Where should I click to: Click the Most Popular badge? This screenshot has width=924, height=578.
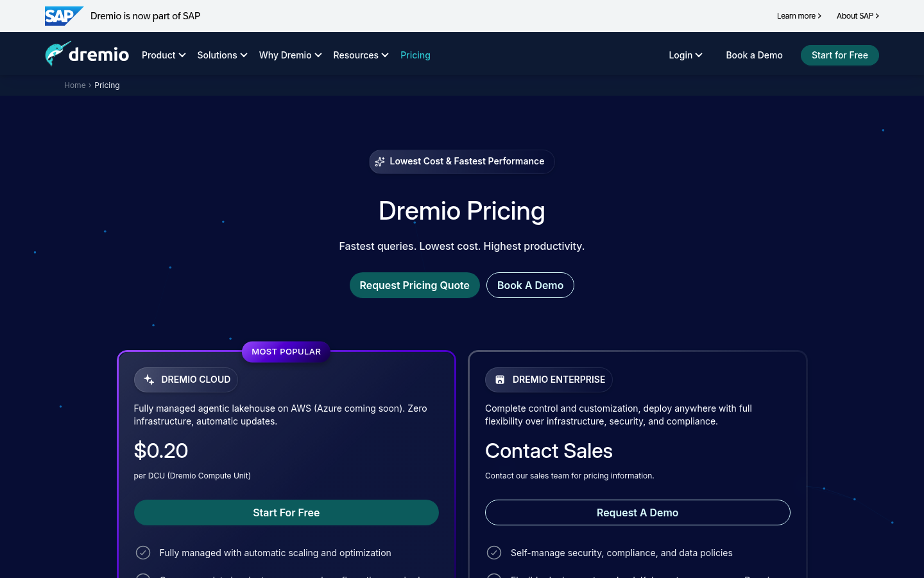[286, 352]
